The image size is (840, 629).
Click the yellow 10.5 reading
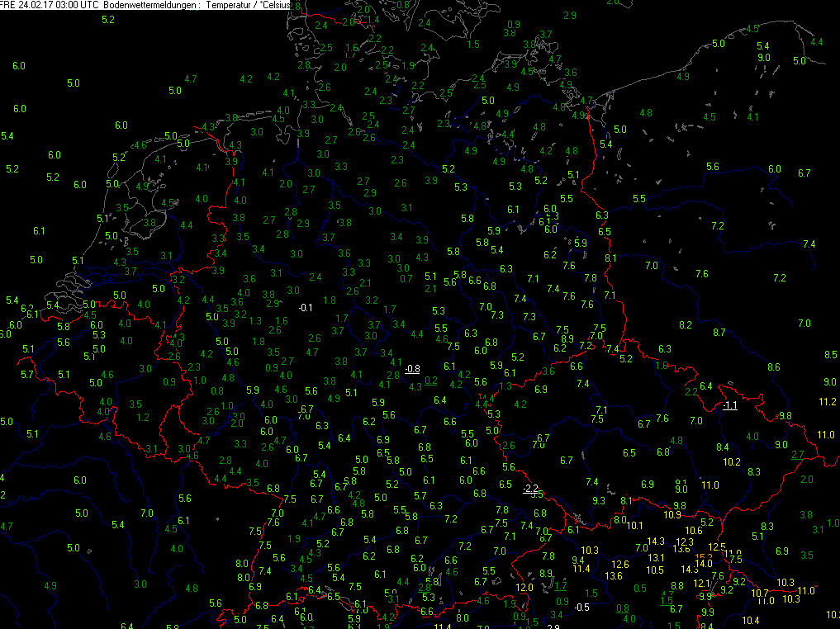pyautogui.click(x=655, y=570)
